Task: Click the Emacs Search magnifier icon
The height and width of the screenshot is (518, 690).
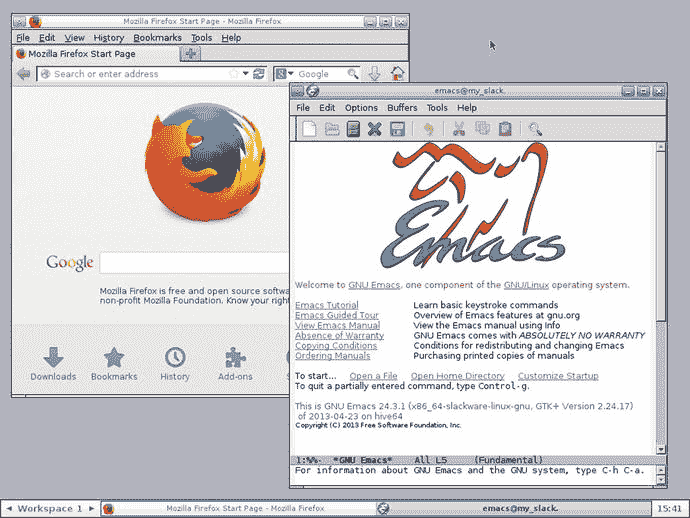Action: click(x=535, y=129)
